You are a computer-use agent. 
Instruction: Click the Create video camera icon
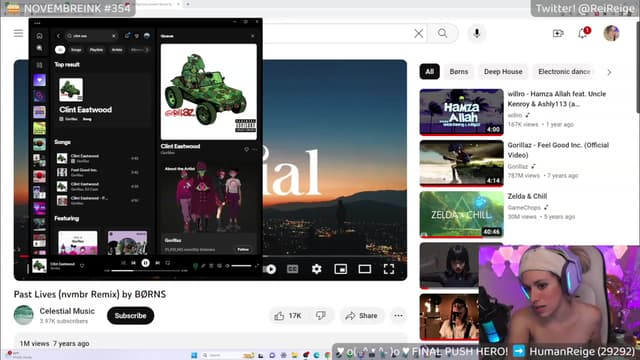tap(558, 33)
